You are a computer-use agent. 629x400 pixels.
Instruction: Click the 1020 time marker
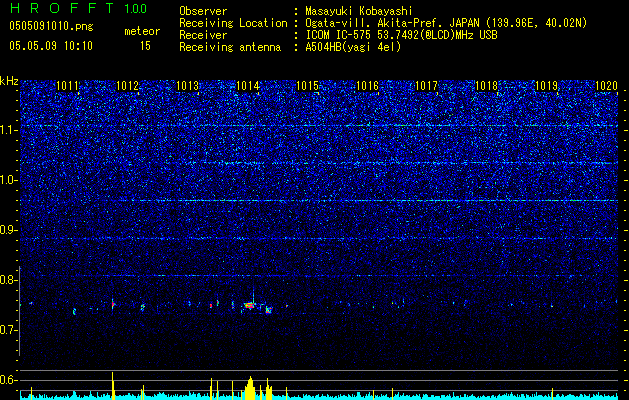[606, 86]
